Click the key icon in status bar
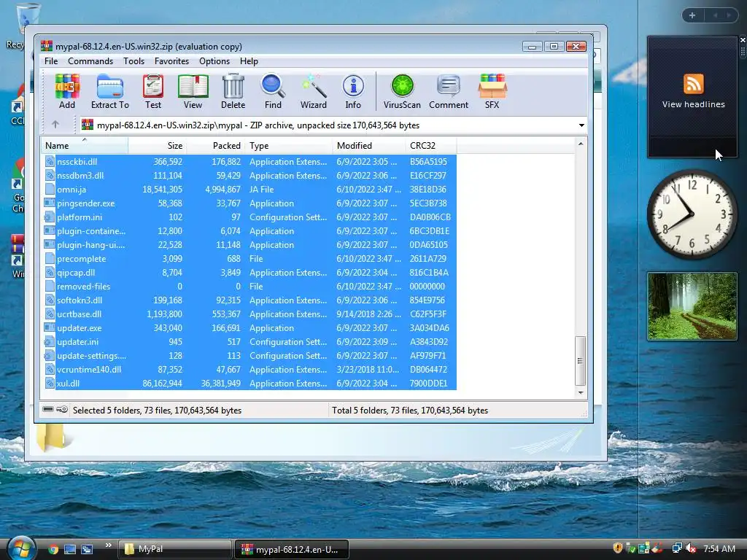The image size is (747, 560). click(x=62, y=410)
